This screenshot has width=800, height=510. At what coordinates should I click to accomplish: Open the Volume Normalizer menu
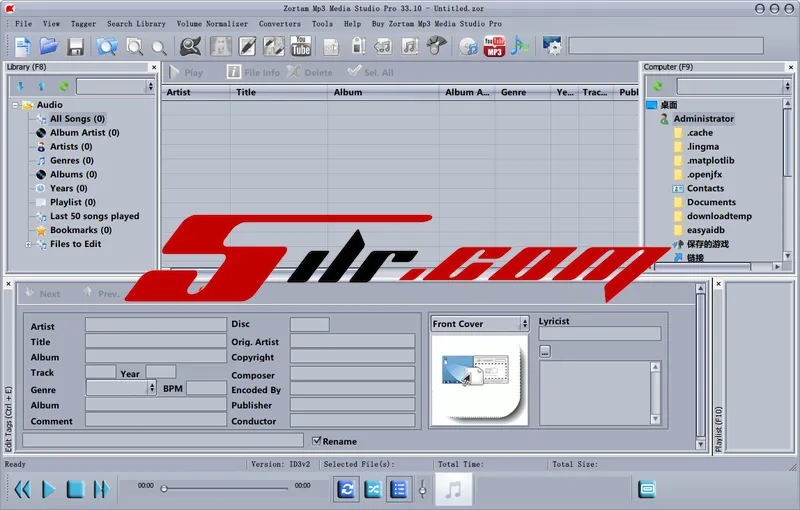pyautogui.click(x=212, y=23)
